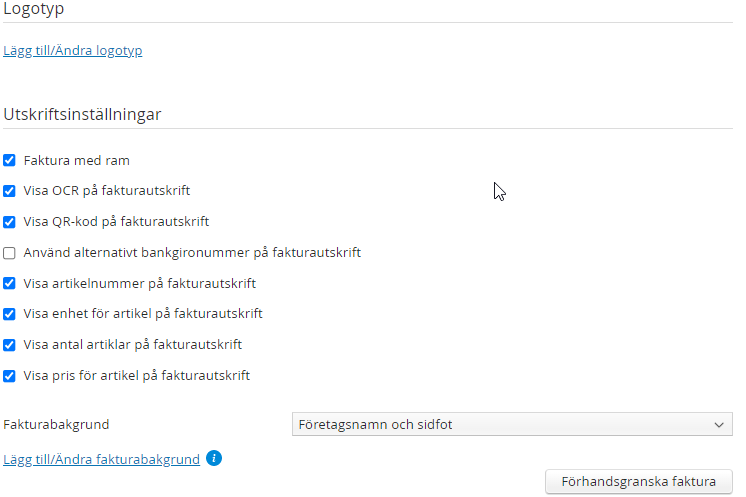The height and width of the screenshot is (497, 746).
Task: Follow the Lägg till/Ändra fakturabakgrund link
Action: [x=102, y=460]
